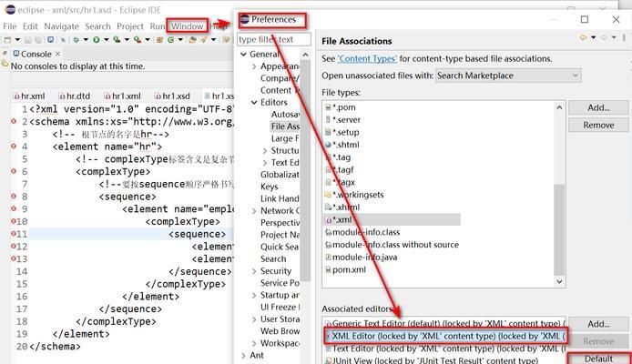Click the Default button
Viewport: 632px width, 364px height.
point(598,359)
